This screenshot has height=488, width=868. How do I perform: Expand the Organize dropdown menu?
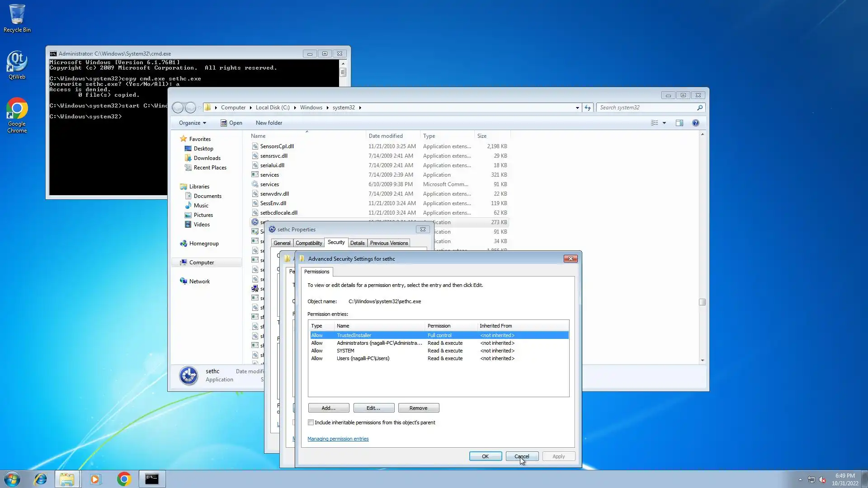pos(192,123)
